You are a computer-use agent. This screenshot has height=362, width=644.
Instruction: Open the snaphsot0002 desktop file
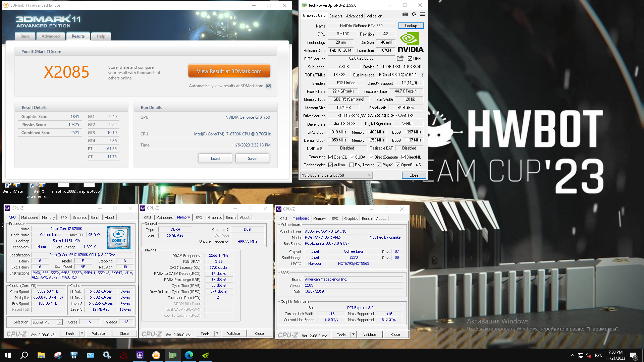click(64, 188)
